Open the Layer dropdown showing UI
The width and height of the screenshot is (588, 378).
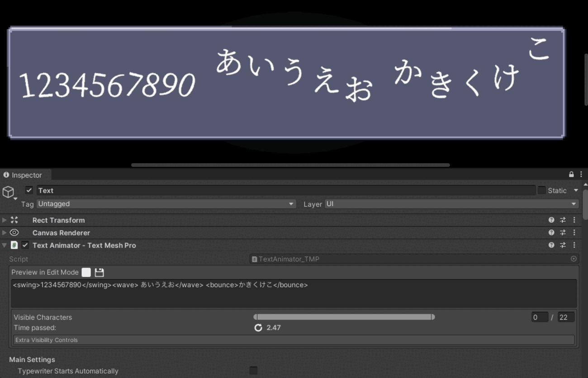click(452, 204)
